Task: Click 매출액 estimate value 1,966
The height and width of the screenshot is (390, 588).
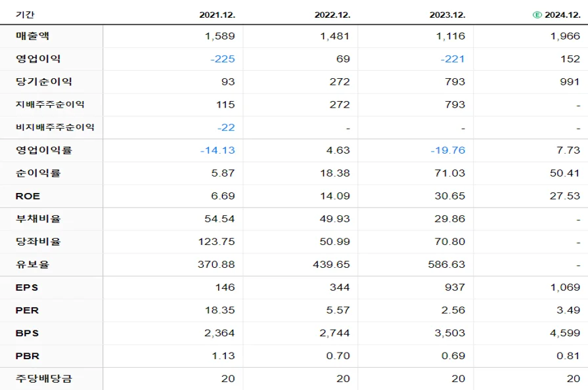Action: point(565,36)
